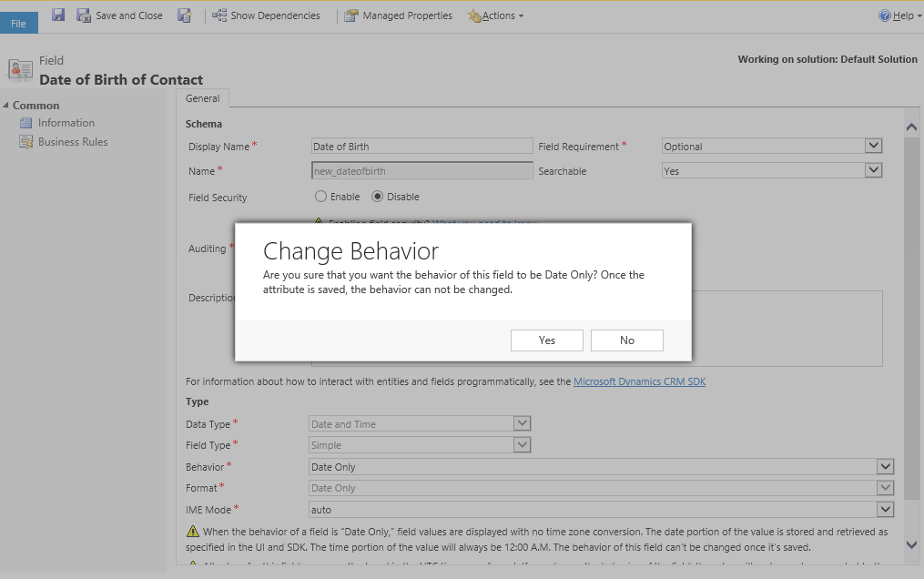
Task: Click the scrollbar down arrow
Action: pyautogui.click(x=911, y=544)
